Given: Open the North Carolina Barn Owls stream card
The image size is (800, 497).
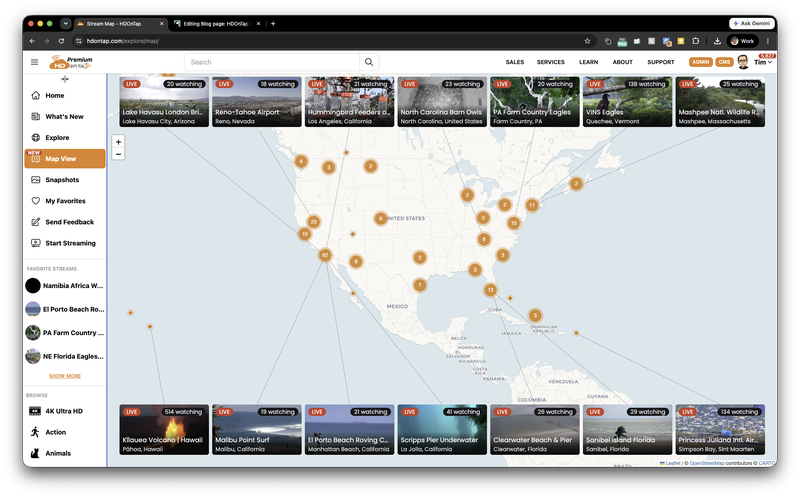Looking at the screenshot, I should point(442,102).
